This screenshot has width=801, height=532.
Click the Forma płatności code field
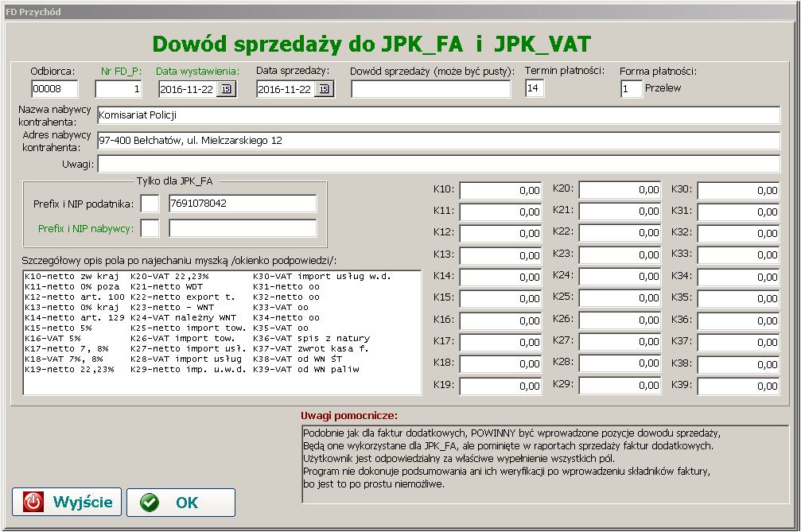tap(631, 89)
